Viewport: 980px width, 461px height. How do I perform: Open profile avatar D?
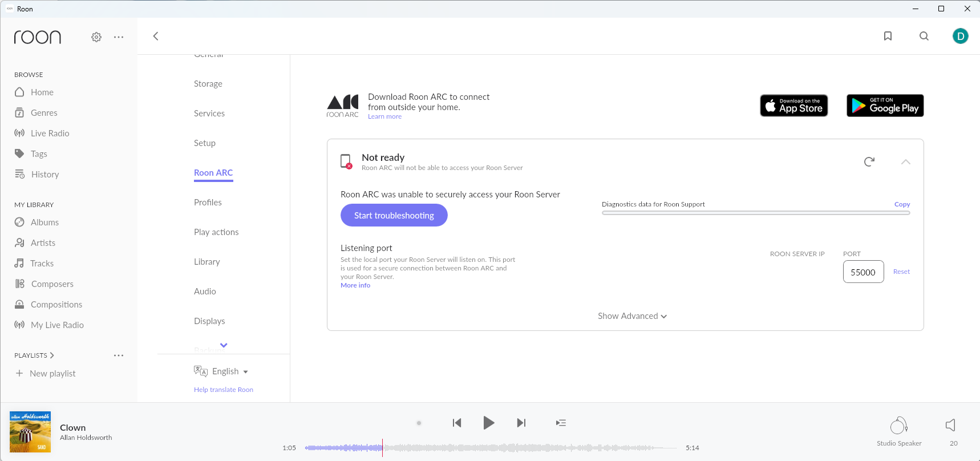(961, 36)
